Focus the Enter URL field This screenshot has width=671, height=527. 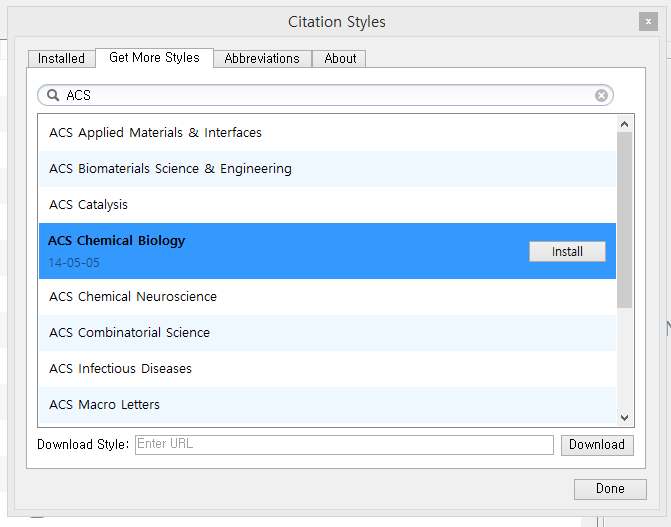click(344, 445)
